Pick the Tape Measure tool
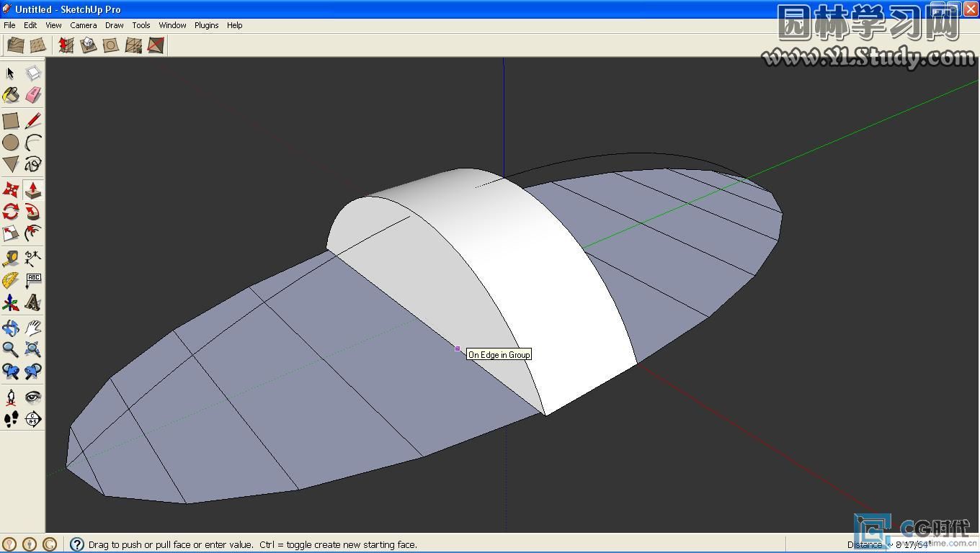Viewport: 980px width, 553px height. click(10, 258)
